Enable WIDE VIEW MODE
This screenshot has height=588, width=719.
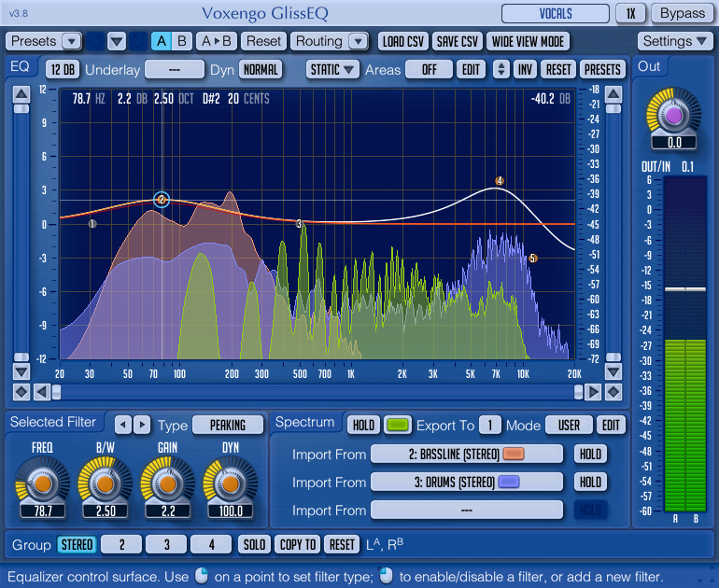pyautogui.click(x=528, y=41)
